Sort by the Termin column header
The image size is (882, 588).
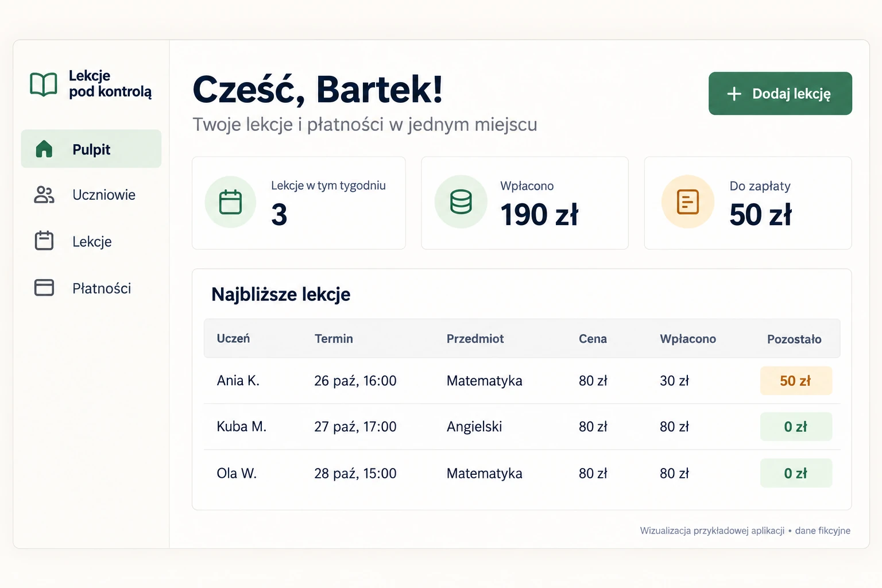pyautogui.click(x=334, y=339)
